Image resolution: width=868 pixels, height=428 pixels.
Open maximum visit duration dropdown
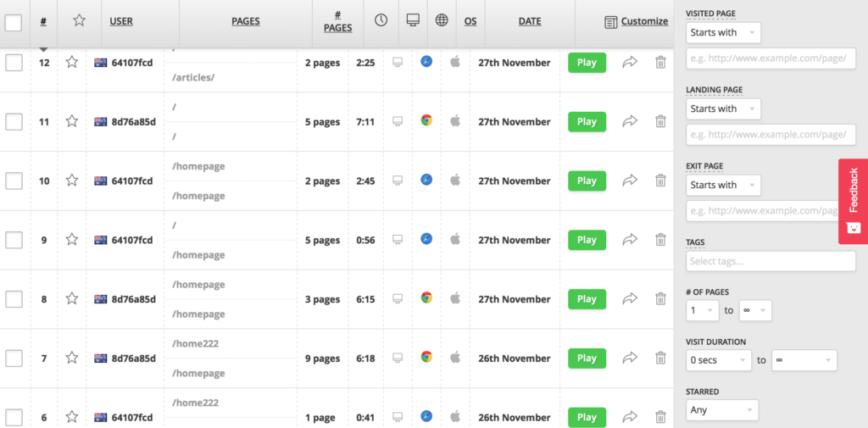point(804,360)
